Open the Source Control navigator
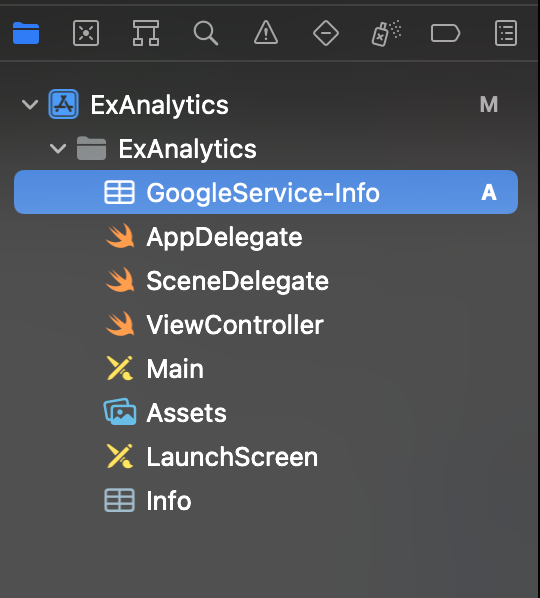Image resolution: width=540 pixels, height=598 pixels. click(x=86, y=33)
